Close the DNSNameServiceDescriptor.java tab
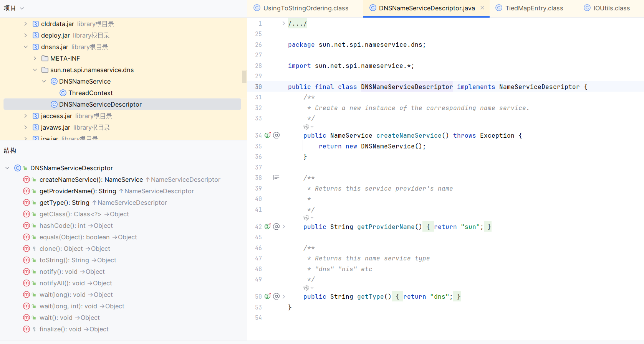The height and width of the screenshot is (344, 644). click(482, 8)
